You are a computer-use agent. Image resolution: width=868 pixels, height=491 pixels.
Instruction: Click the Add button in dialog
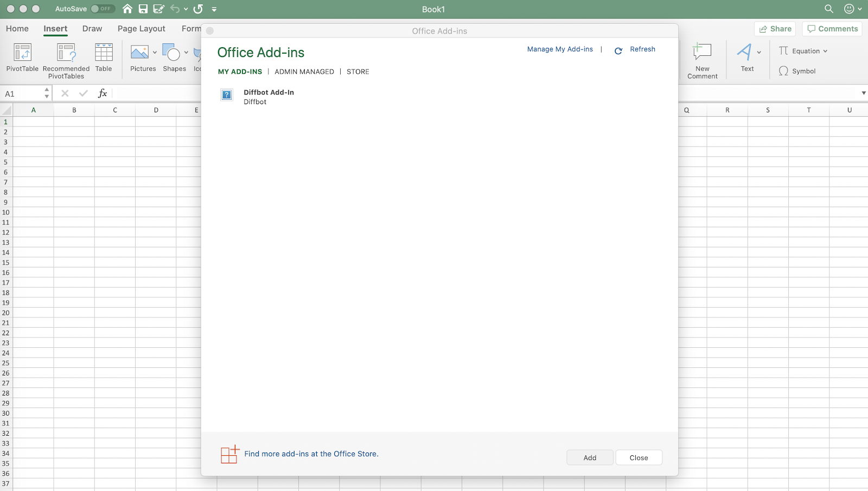(x=590, y=458)
